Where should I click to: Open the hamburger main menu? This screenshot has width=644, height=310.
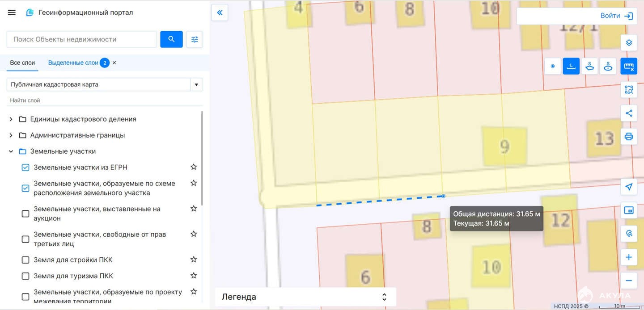12,13
